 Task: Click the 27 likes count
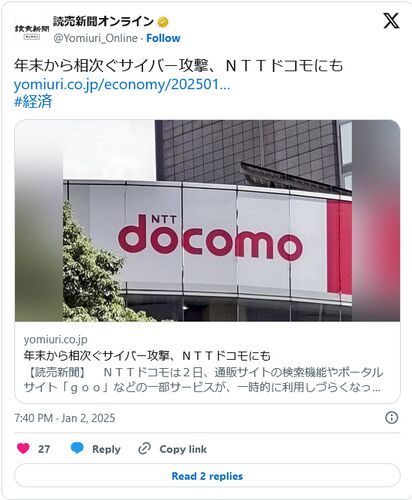click(44, 449)
